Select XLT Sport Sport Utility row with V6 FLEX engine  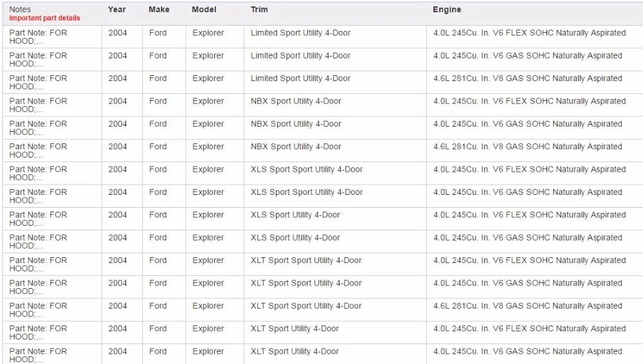[x=323, y=264]
